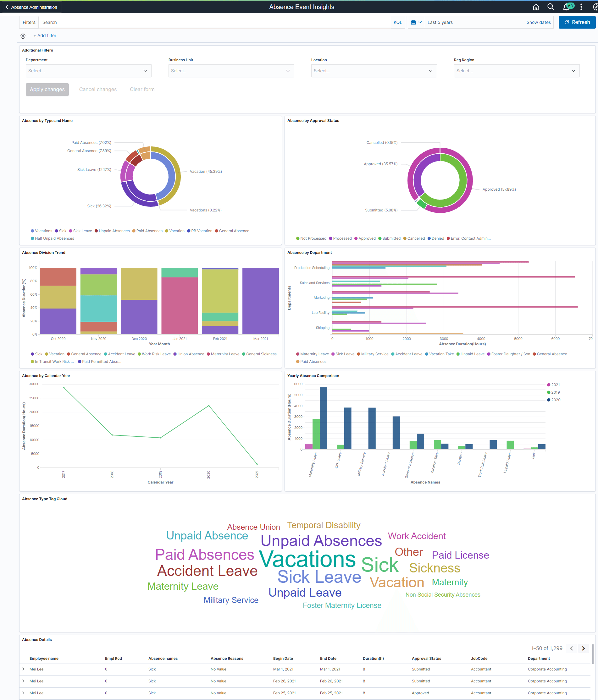Click the search magnifier icon in the header
598x700 pixels.
coord(550,7)
